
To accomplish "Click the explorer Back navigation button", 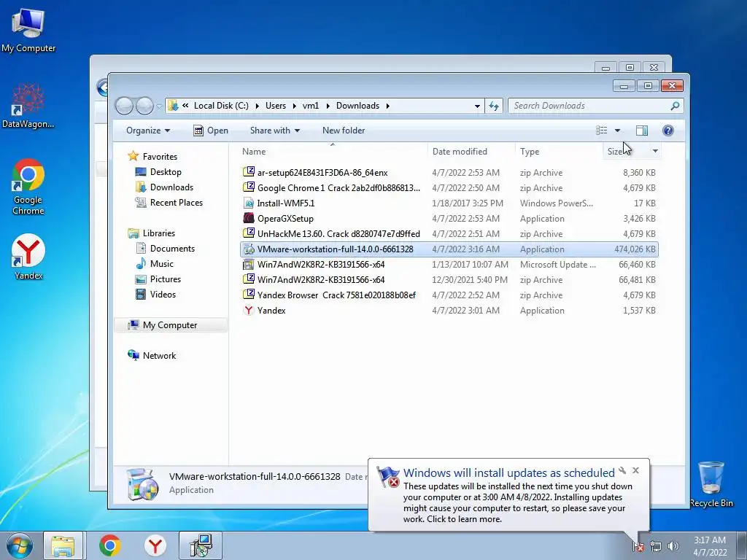I will coord(124,106).
